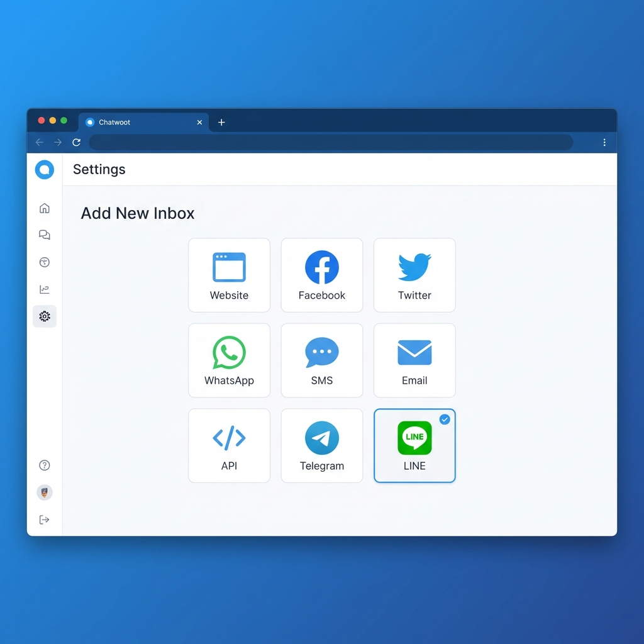This screenshot has height=644, width=644.
Task: Pick the SMS channel
Action: 321,360
